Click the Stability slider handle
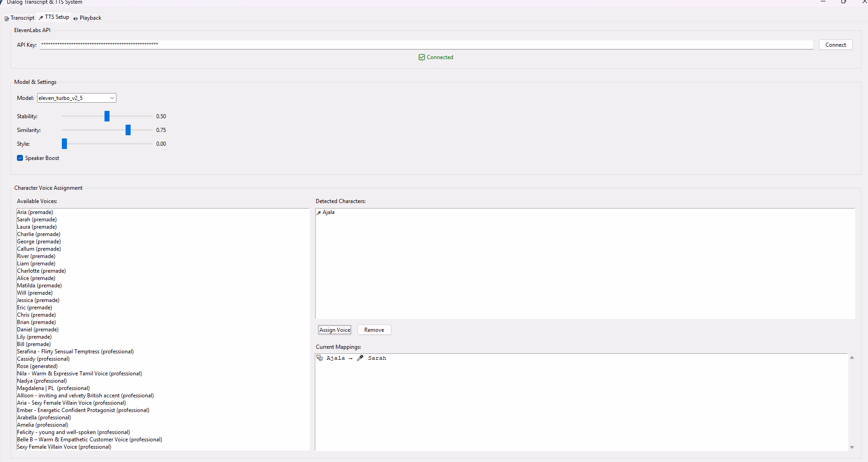Screen dimensions: 868x462 click(107, 116)
